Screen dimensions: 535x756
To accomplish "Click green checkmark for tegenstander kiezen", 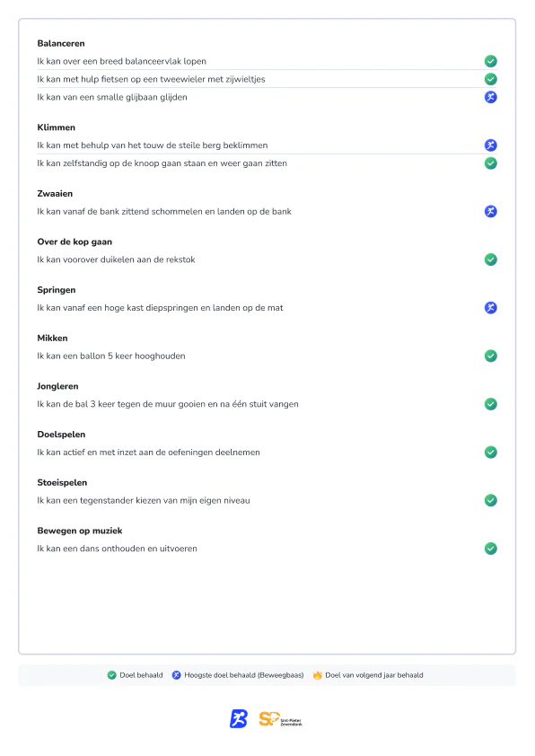I will 491,500.
